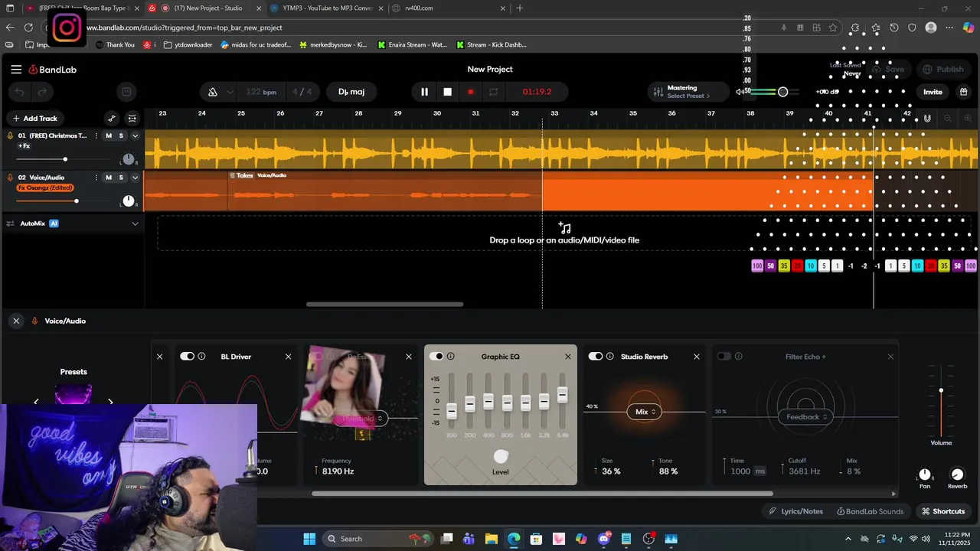Show info for the Graphic EQ effect

pyautogui.click(x=451, y=357)
